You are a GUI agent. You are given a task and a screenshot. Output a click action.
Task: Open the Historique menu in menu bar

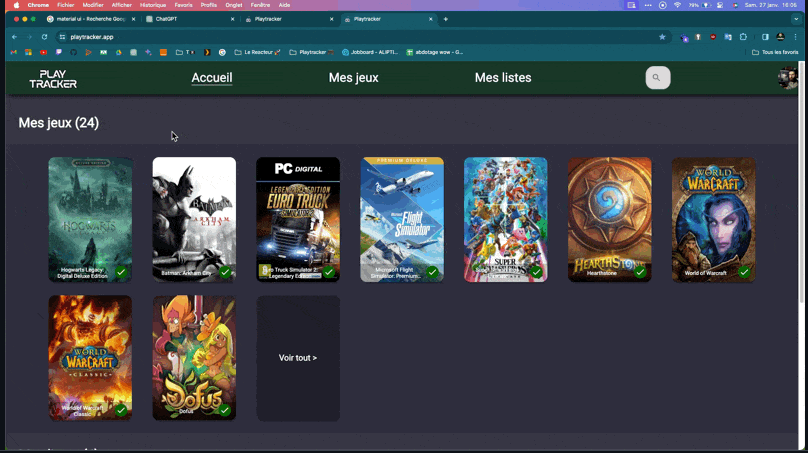click(x=153, y=5)
